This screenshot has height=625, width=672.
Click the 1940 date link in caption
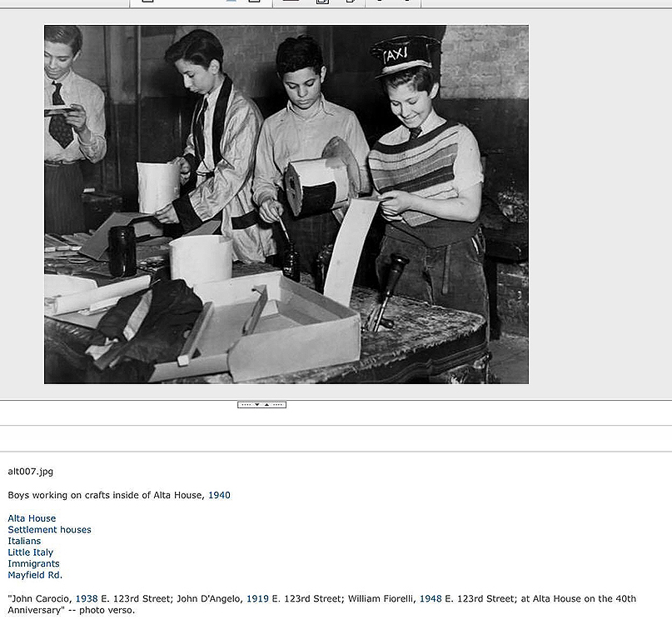219,495
